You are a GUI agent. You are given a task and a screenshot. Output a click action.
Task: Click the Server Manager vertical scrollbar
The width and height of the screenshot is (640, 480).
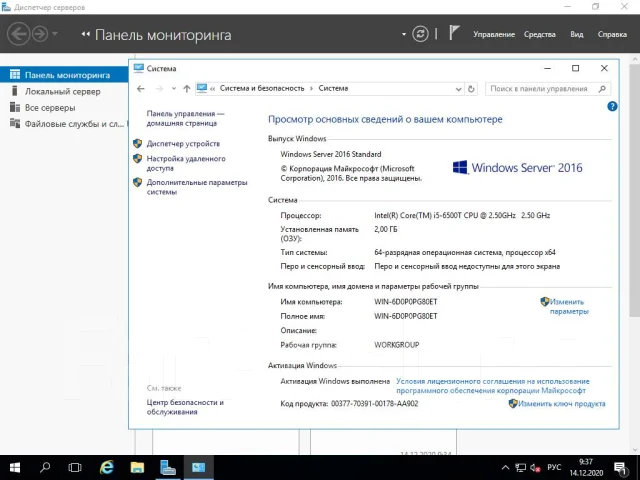(635, 189)
